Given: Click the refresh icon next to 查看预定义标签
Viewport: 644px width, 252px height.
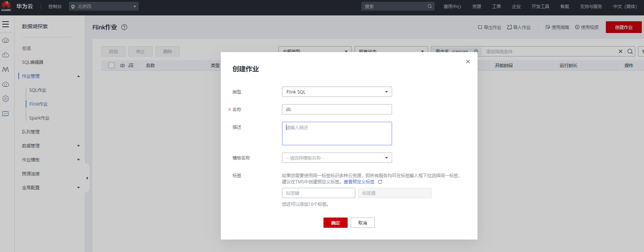Looking at the screenshot, I should tap(380, 182).
